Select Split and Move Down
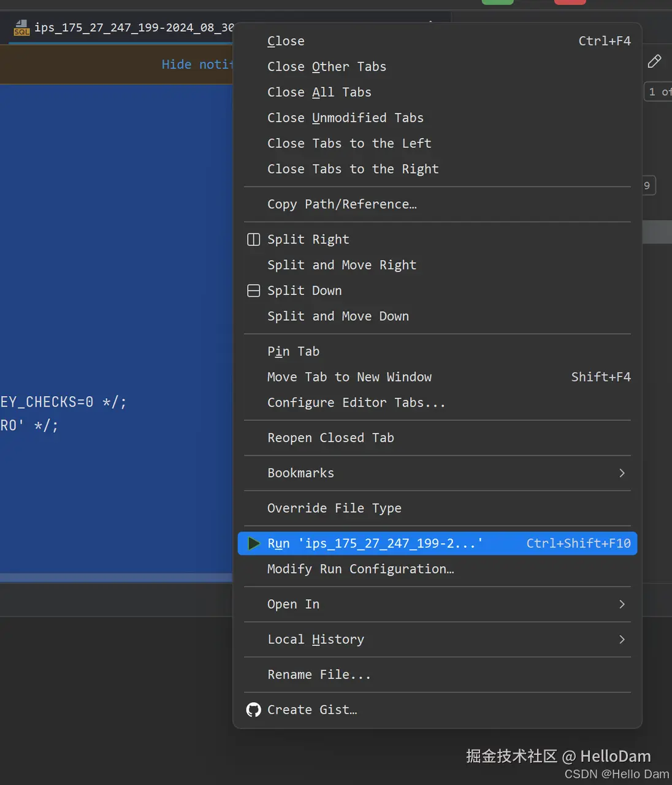The width and height of the screenshot is (672, 785). 437,316
